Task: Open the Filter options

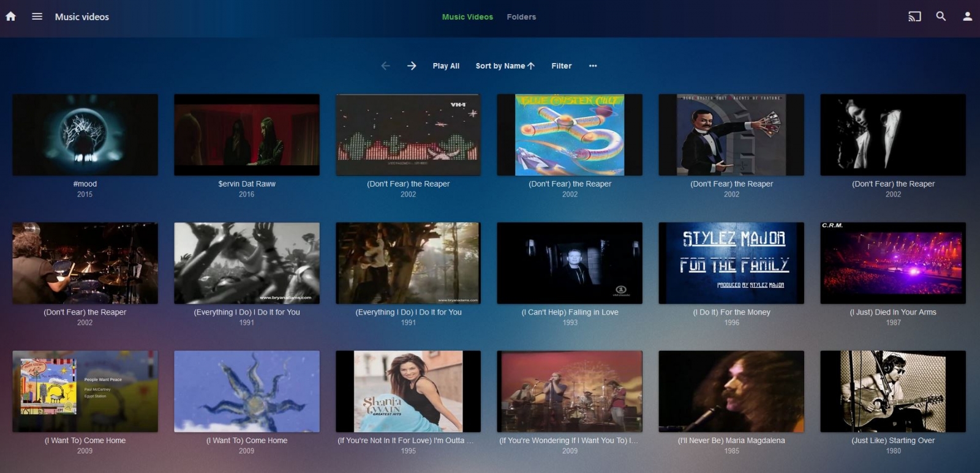Action: point(561,66)
